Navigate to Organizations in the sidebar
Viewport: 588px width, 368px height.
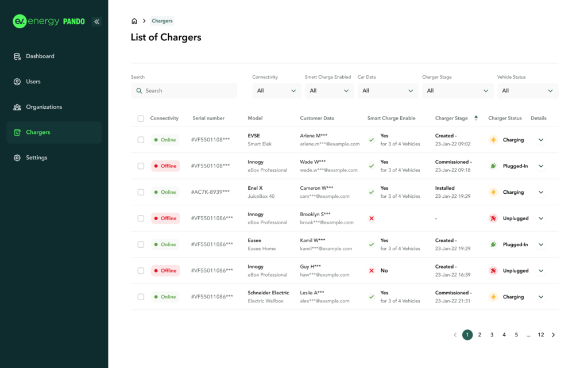tap(44, 107)
